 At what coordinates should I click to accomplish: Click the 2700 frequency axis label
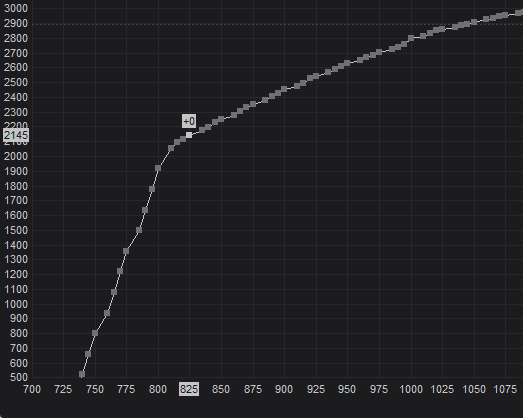click(16, 53)
